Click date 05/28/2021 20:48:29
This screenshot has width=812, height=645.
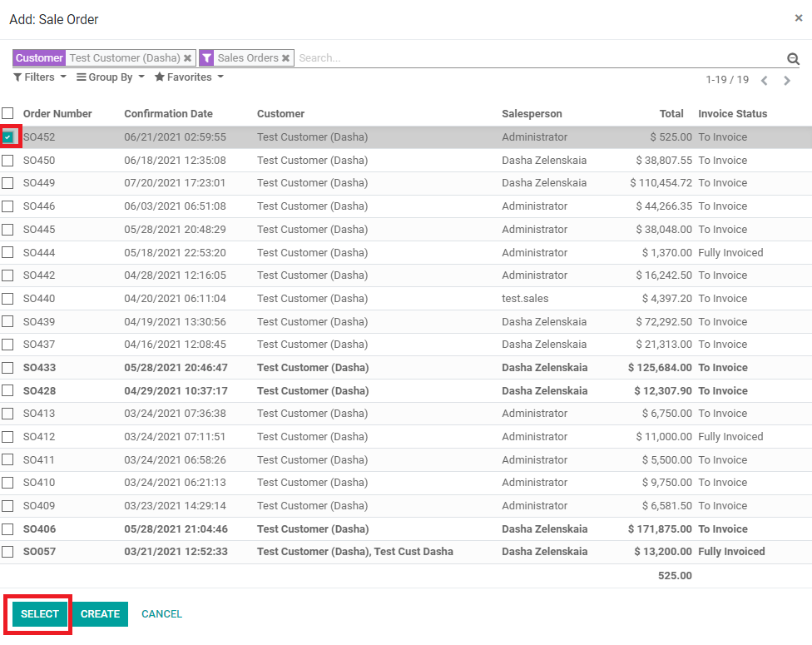coord(175,230)
